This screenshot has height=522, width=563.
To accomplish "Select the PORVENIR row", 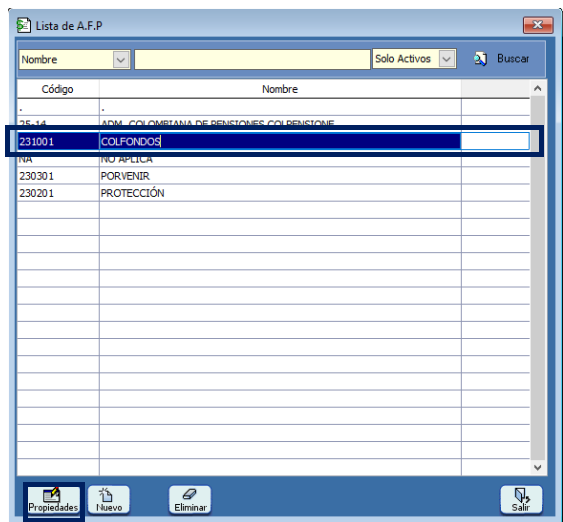I will tap(274, 176).
